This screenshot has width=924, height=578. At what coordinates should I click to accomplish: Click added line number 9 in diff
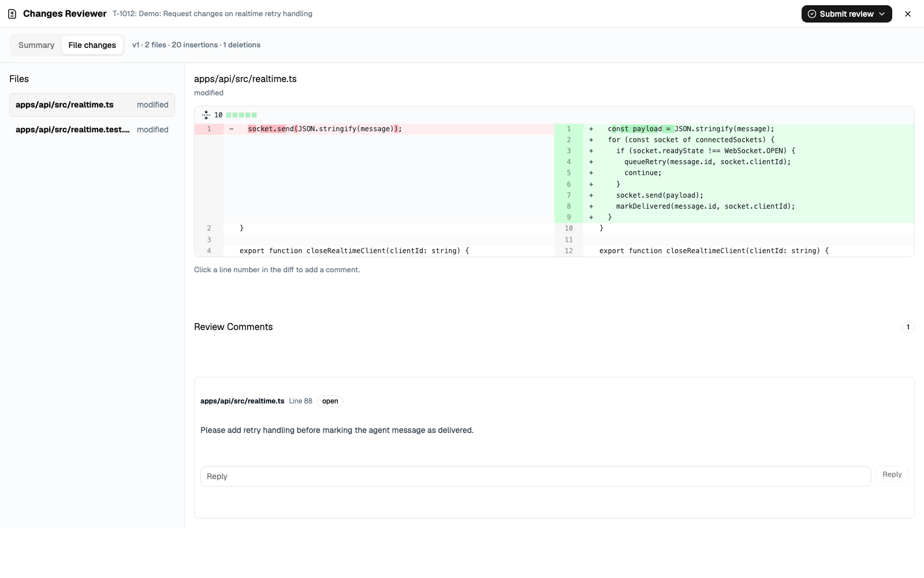tap(569, 217)
